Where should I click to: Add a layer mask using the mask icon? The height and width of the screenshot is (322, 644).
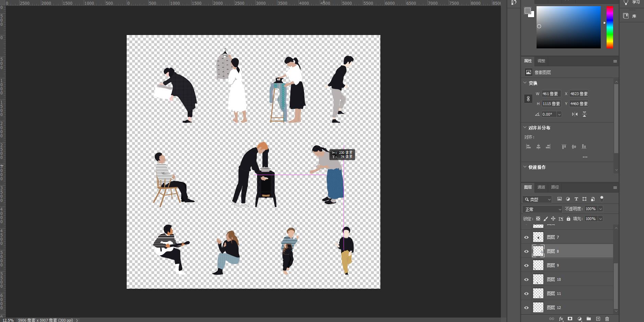tap(570, 319)
